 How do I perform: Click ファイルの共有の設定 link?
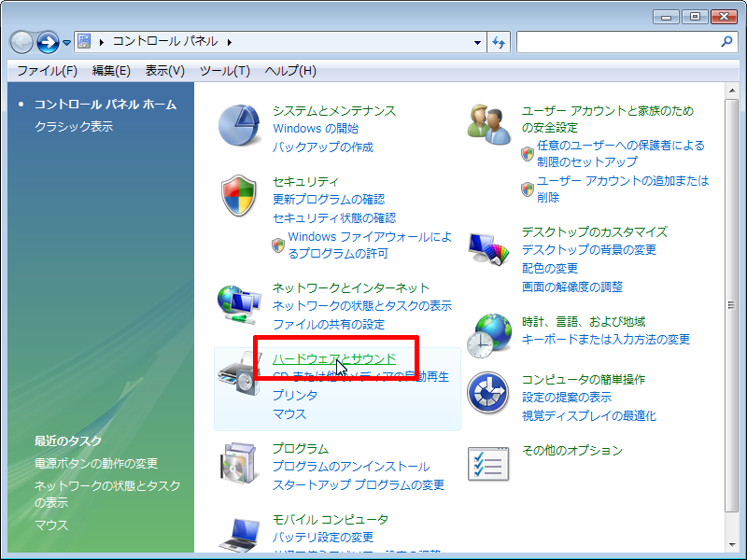(x=329, y=324)
